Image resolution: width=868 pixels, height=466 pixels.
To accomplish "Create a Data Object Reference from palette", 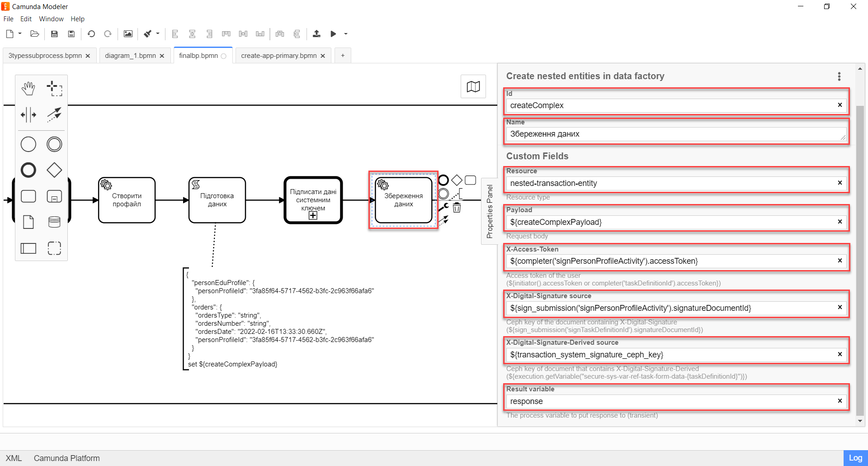I will coord(28,222).
